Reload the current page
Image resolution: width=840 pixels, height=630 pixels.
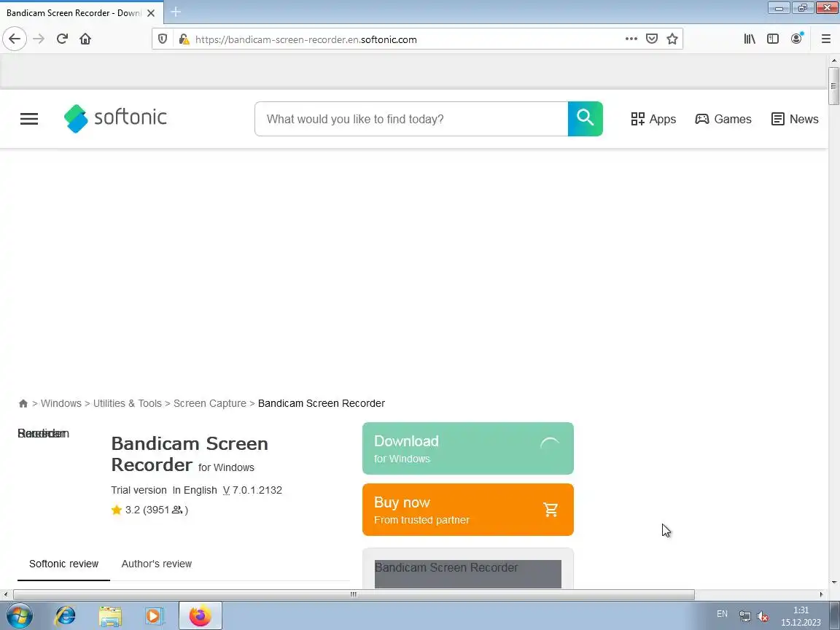coord(62,39)
